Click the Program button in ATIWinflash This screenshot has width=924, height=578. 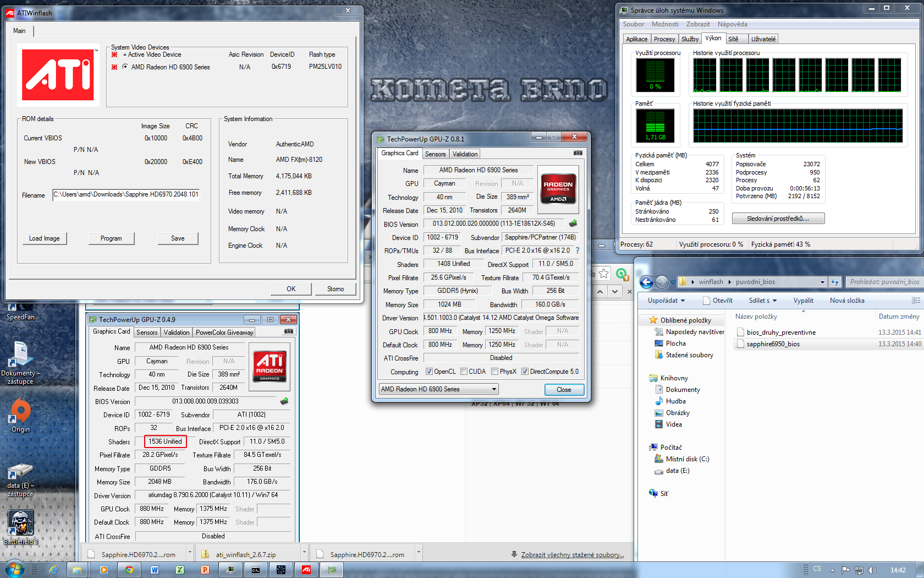pos(111,238)
